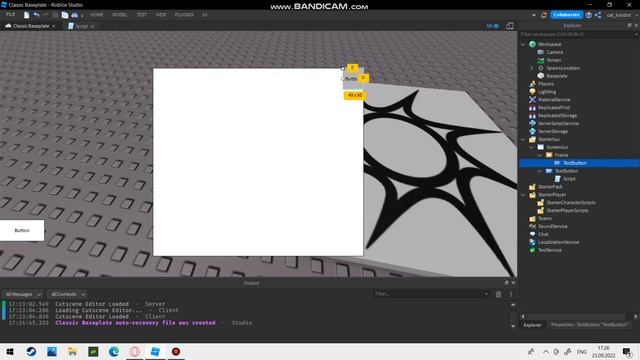Select the highlighted TextButton under Frame
Viewport: 640px width, 360px height.
(x=579, y=163)
